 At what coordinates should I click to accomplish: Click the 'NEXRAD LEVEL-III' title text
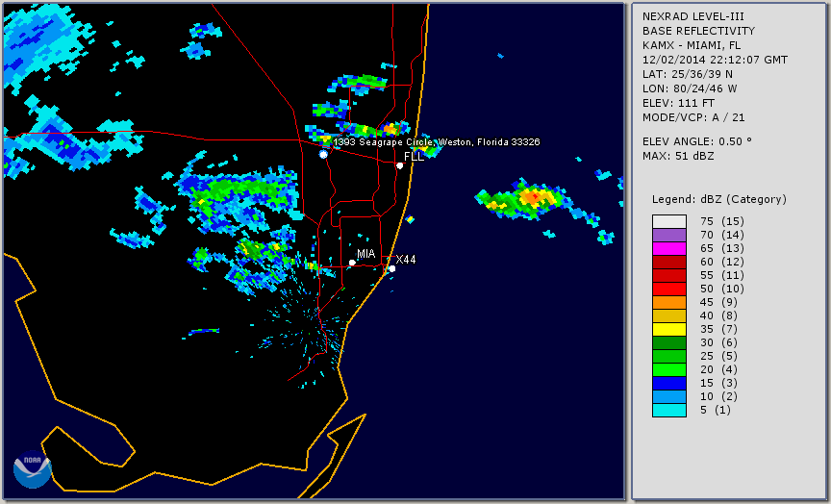coord(693,16)
